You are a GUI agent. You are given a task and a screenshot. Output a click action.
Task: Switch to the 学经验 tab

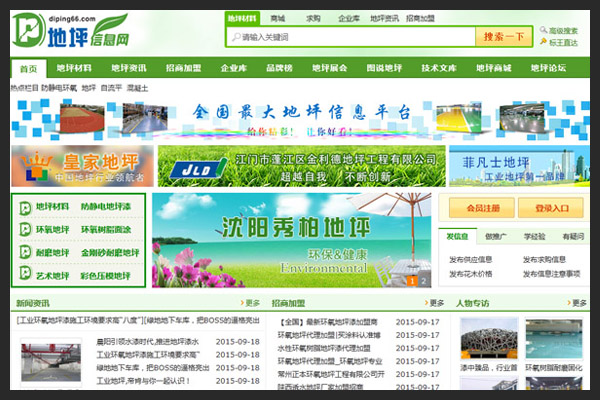(535, 237)
